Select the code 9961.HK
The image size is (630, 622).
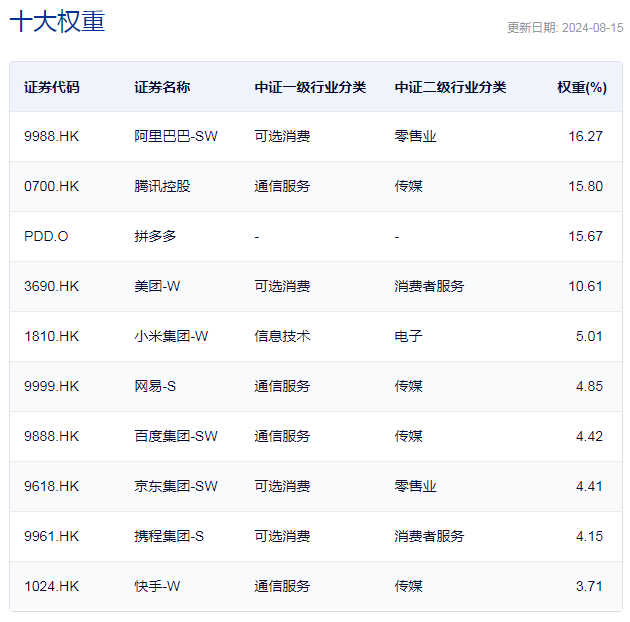[x=51, y=536]
